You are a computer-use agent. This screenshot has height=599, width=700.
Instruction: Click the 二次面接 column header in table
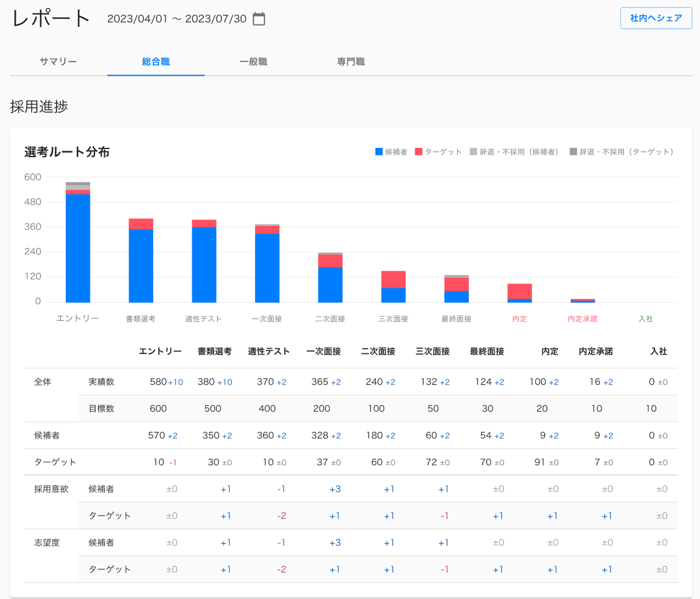click(378, 351)
